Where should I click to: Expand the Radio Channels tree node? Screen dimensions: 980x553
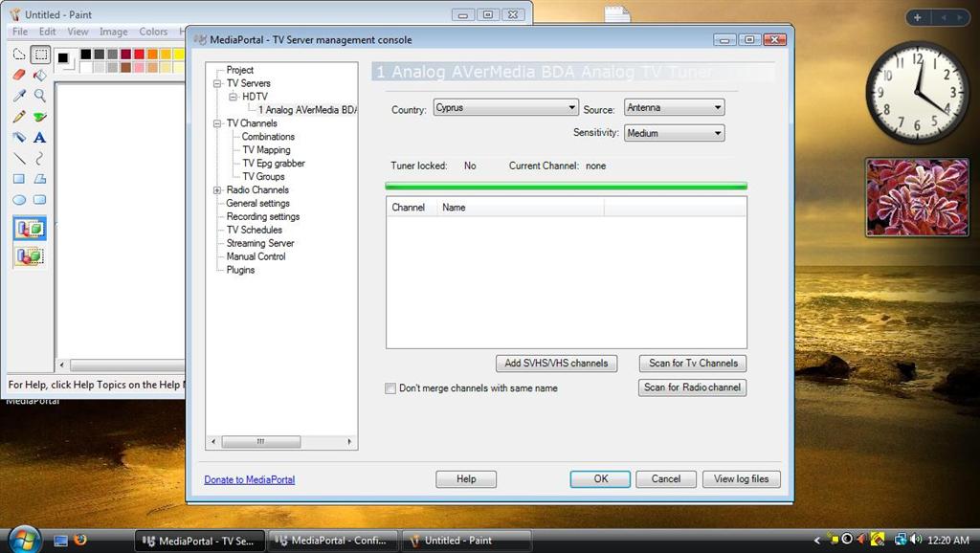[x=217, y=190]
